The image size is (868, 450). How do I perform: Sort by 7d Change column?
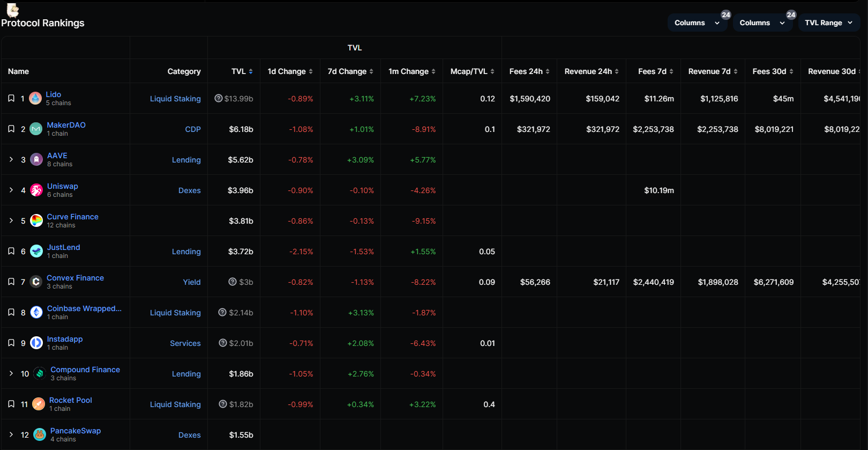[350, 71]
